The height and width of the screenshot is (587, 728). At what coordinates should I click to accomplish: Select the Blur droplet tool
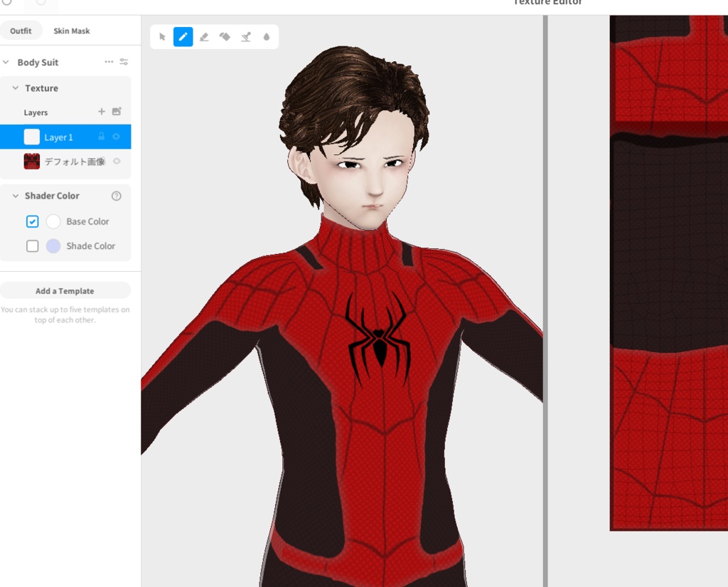pos(267,37)
